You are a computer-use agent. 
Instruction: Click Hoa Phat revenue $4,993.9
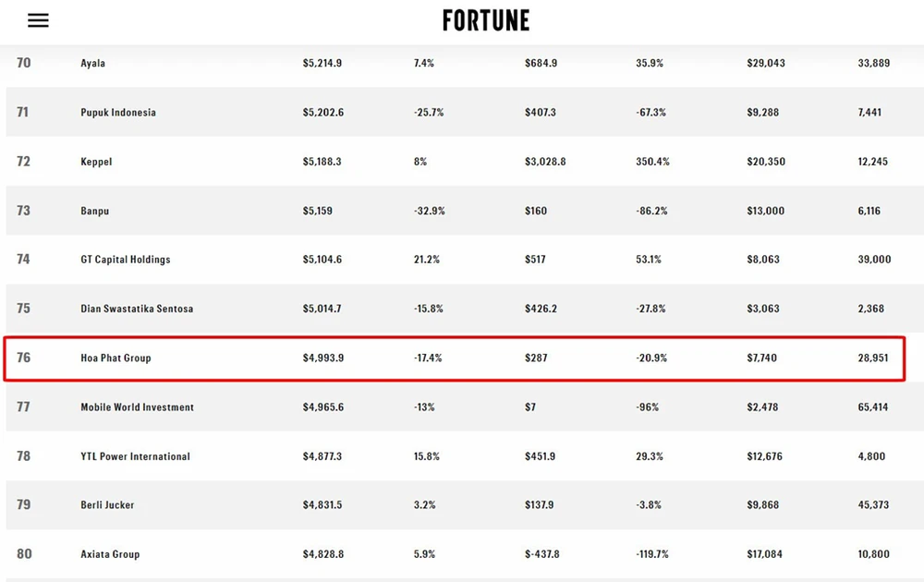pos(323,358)
